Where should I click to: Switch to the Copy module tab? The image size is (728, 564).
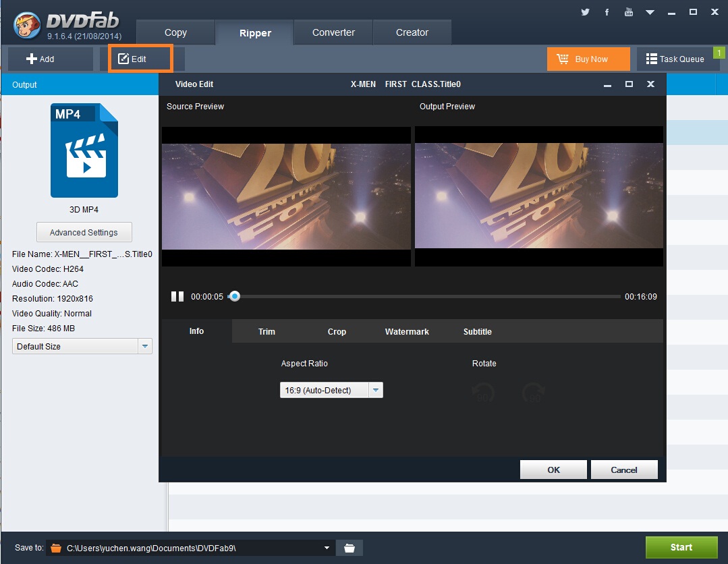click(175, 32)
